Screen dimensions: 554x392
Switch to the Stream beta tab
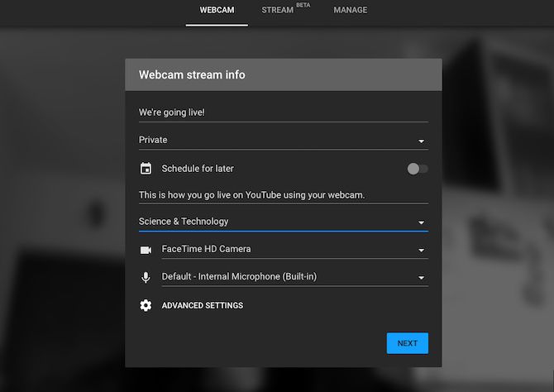[279, 11]
